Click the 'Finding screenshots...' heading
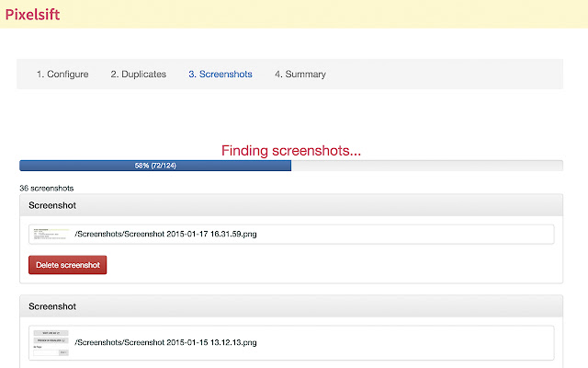This screenshot has height=368, width=588. click(x=291, y=151)
